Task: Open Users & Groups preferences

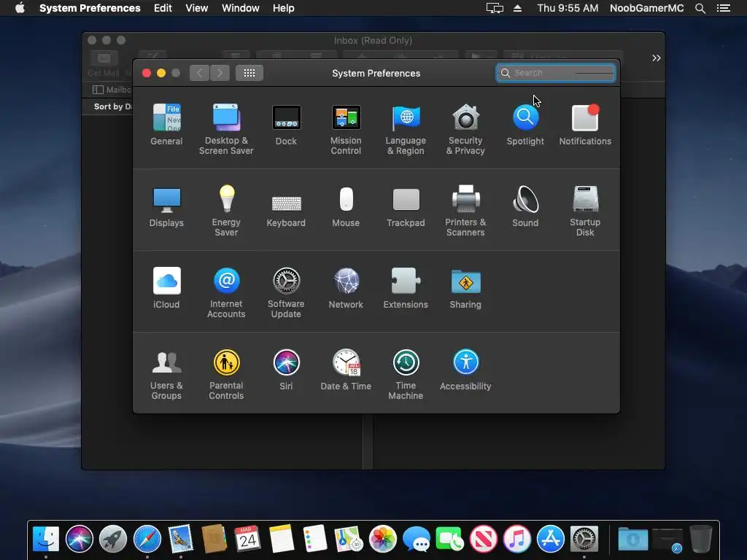Action: (x=166, y=374)
